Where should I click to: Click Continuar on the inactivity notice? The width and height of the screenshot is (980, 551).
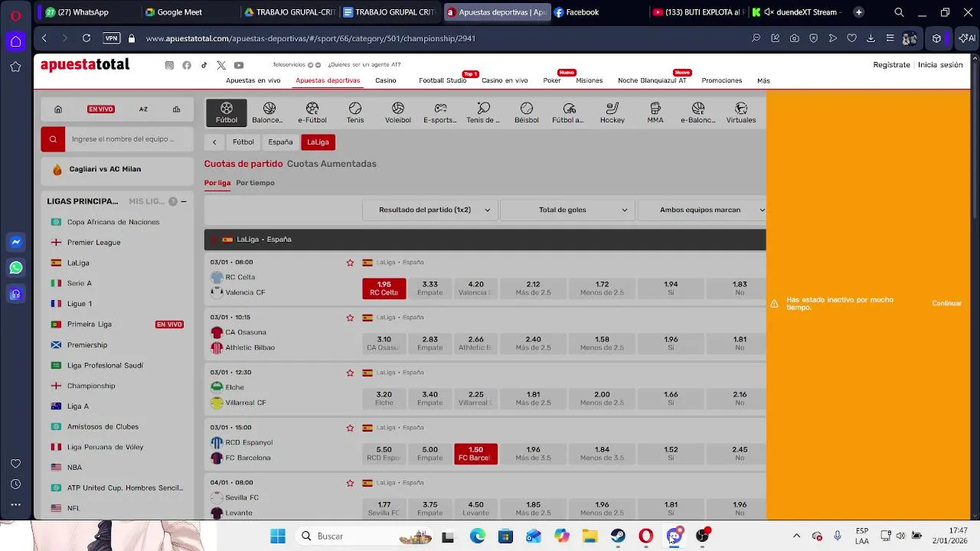(946, 304)
